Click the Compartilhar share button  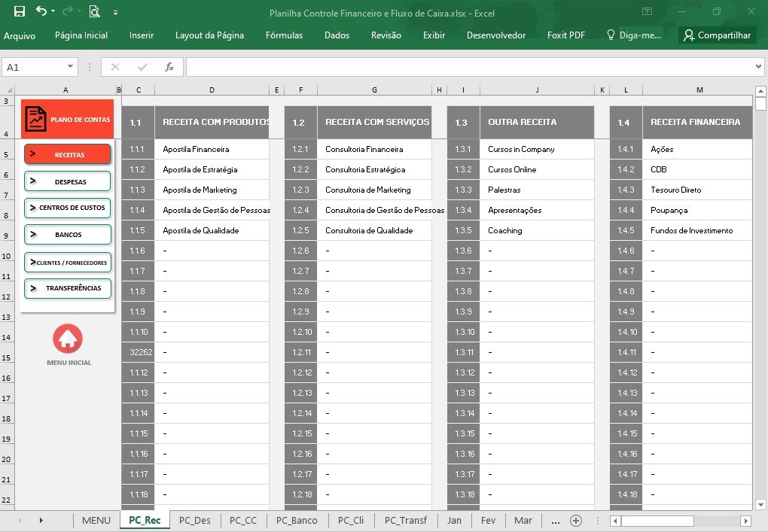pos(717,35)
